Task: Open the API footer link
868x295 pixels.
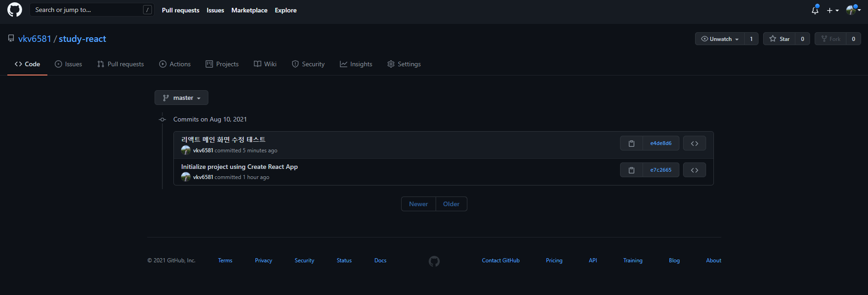Action: pyautogui.click(x=593, y=260)
